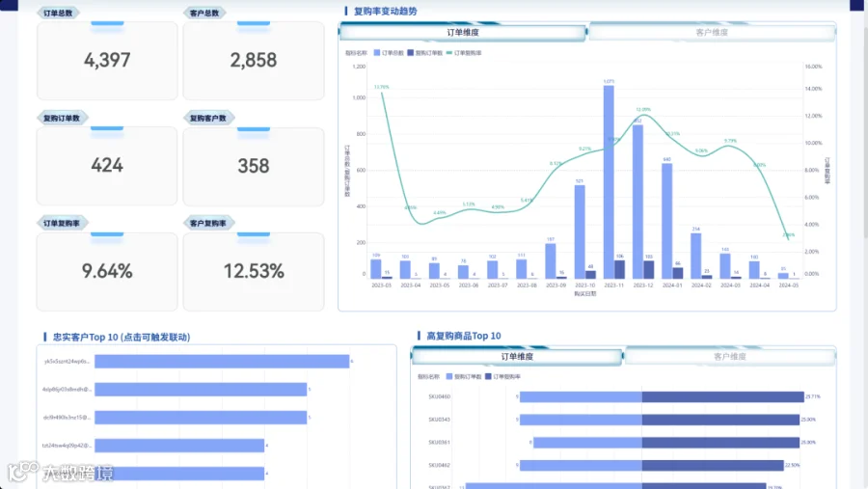The image size is (868, 489).
Task: Switch repurchase trend chart to 客户维度 tab
Action: pyautogui.click(x=712, y=33)
